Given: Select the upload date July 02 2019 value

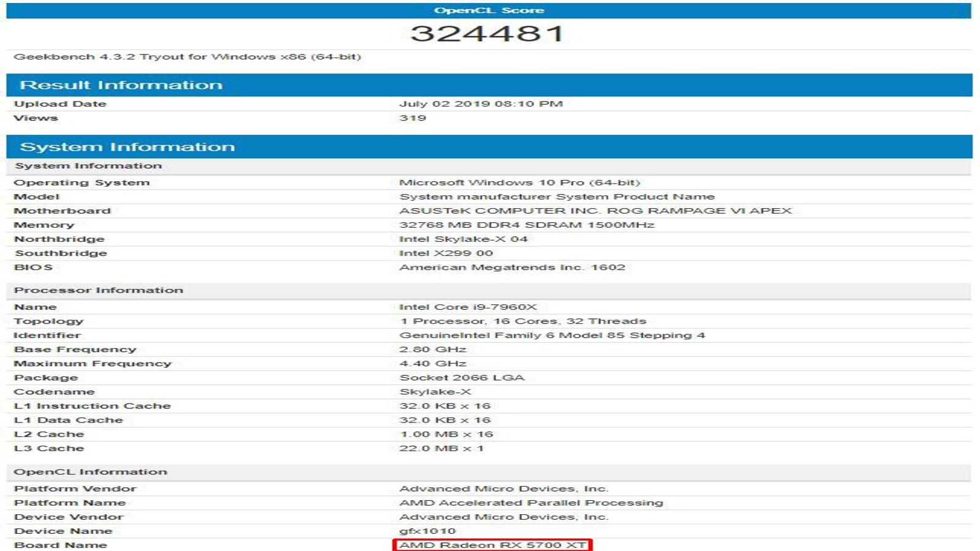Looking at the screenshot, I should coord(481,104).
